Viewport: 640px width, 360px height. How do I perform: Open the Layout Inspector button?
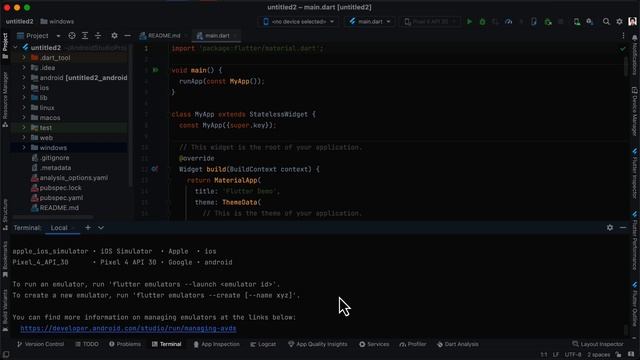[x=598, y=344]
